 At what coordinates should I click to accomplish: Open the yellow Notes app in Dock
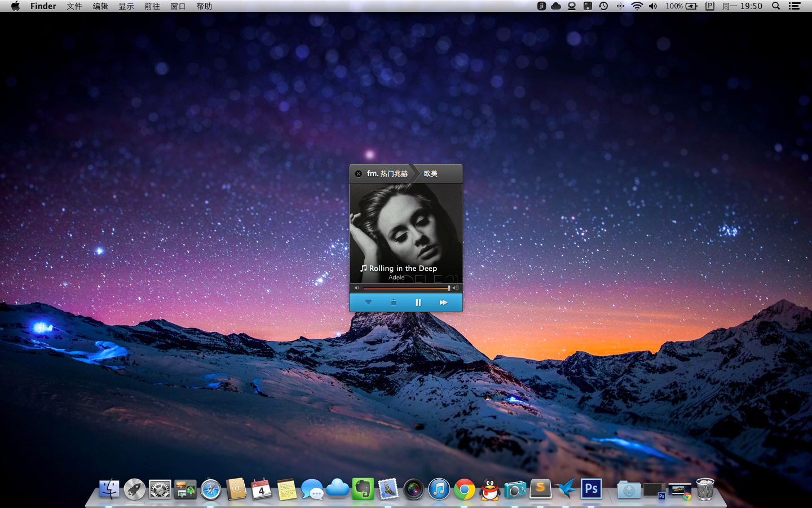tap(287, 489)
